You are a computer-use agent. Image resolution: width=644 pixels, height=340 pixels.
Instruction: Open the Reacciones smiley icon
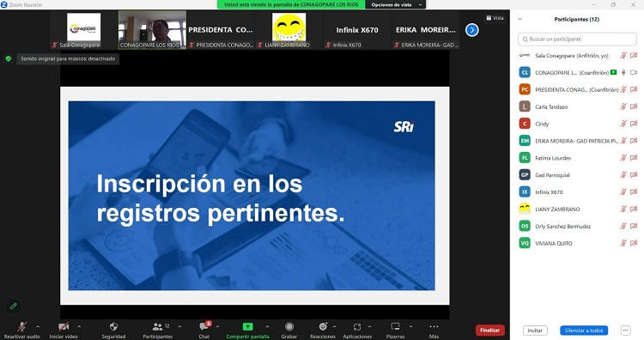point(323,326)
